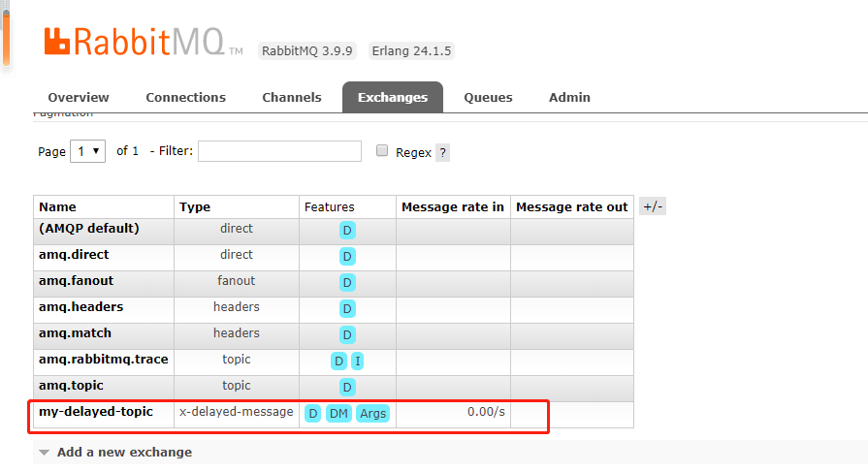
Task: Click the DM badge for my-delayed-topic
Action: coord(338,413)
